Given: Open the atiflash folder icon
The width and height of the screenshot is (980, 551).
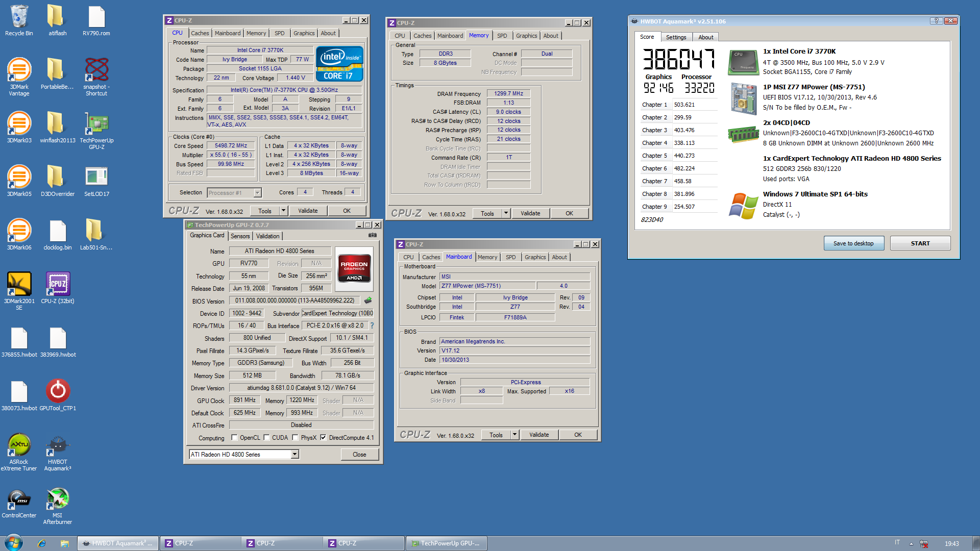Looking at the screenshot, I should [x=57, y=20].
